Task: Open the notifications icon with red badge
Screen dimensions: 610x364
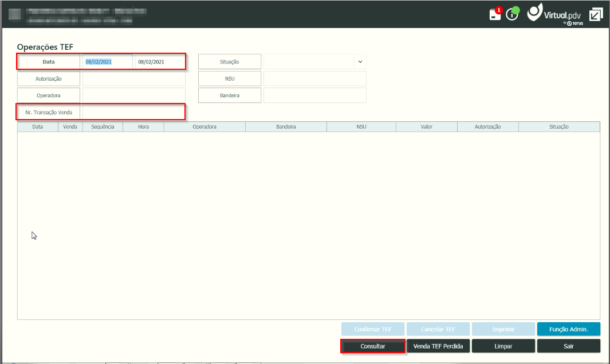Action: (495, 14)
